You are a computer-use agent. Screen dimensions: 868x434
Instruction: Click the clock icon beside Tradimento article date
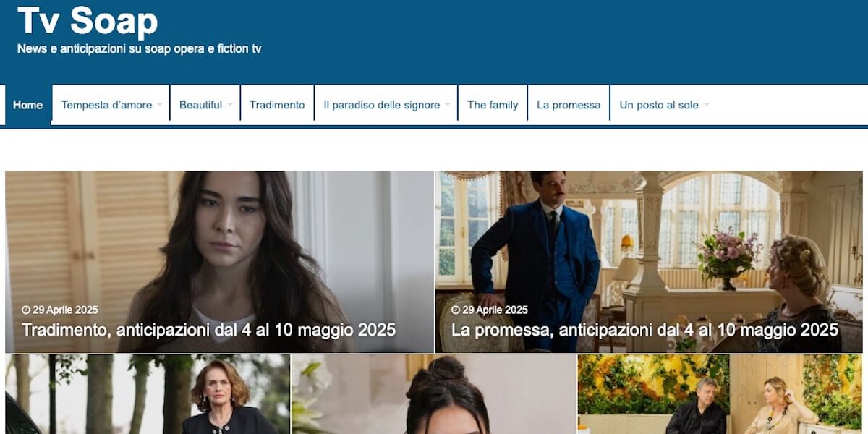26,310
